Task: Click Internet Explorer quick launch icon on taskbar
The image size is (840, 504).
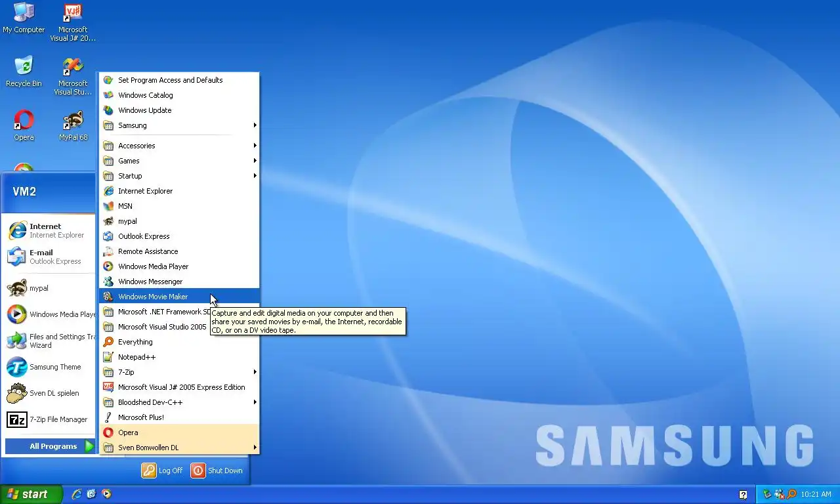Action: (x=77, y=494)
